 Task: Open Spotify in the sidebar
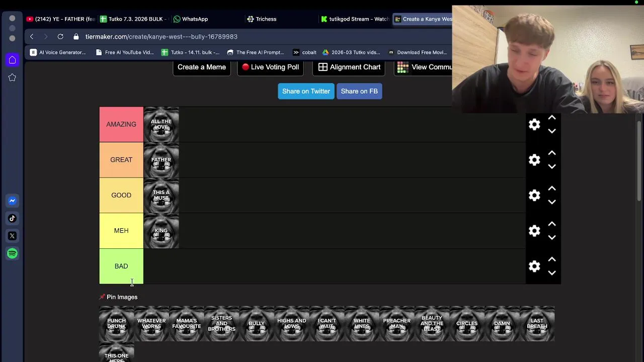click(12, 253)
